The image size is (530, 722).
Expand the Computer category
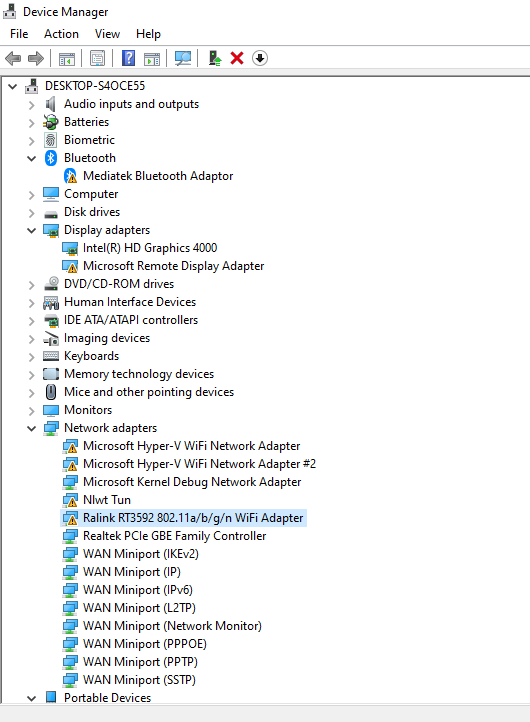pos(31,195)
